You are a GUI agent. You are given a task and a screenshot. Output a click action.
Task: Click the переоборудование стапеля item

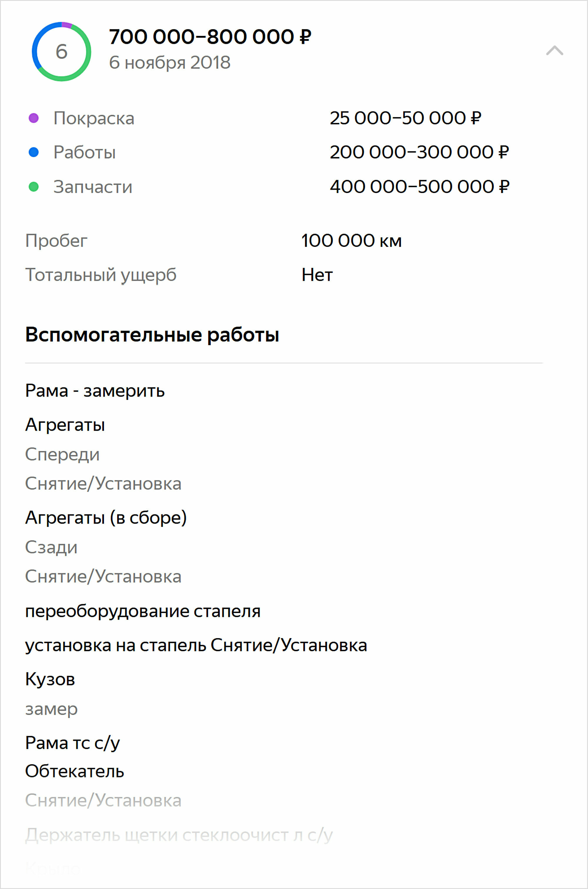(x=143, y=611)
